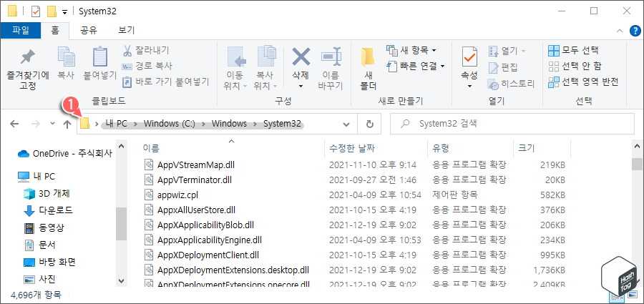
Task: Refresh the System32 folder view
Action: [x=370, y=124]
